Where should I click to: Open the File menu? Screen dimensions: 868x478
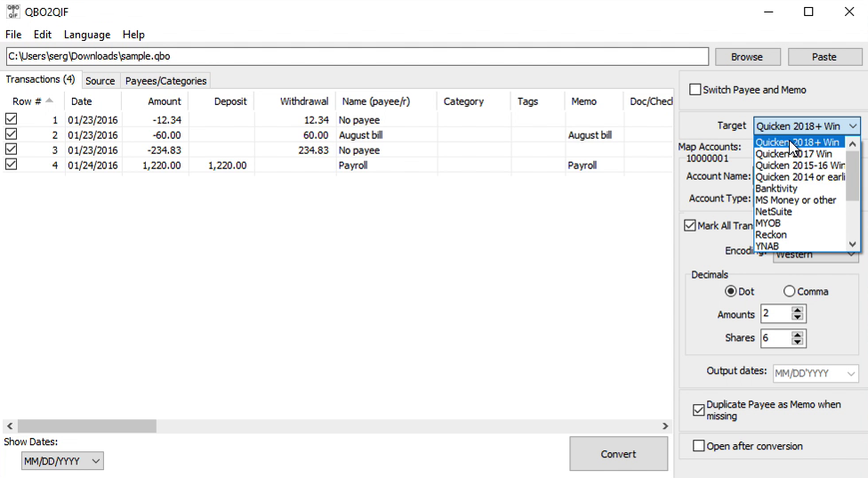pos(13,35)
